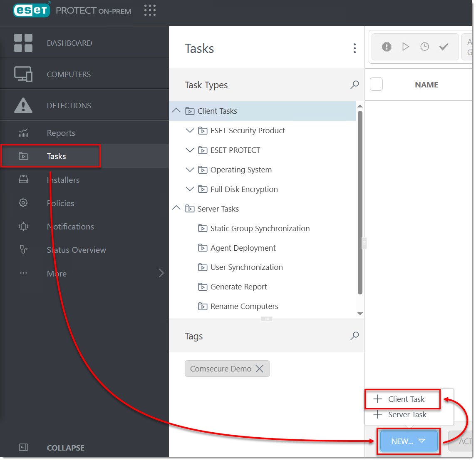Viewport: 476px width, 461px height.
Task: Click the Computers monitor icon
Action: coord(23,74)
